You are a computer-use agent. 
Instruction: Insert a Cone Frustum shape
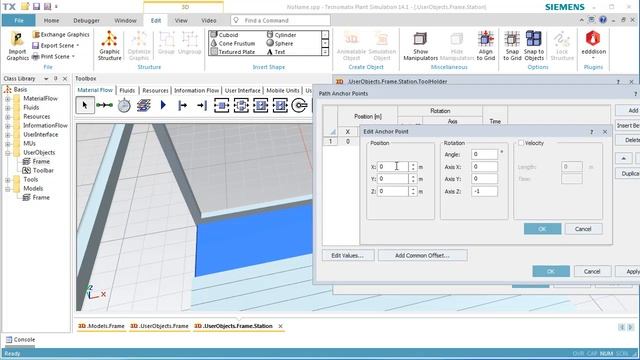[233, 43]
